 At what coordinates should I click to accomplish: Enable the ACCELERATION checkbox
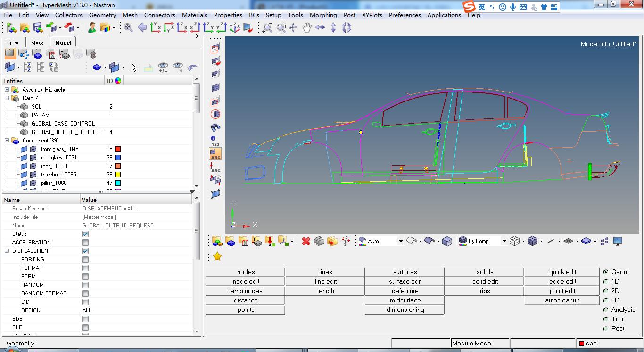(x=85, y=243)
